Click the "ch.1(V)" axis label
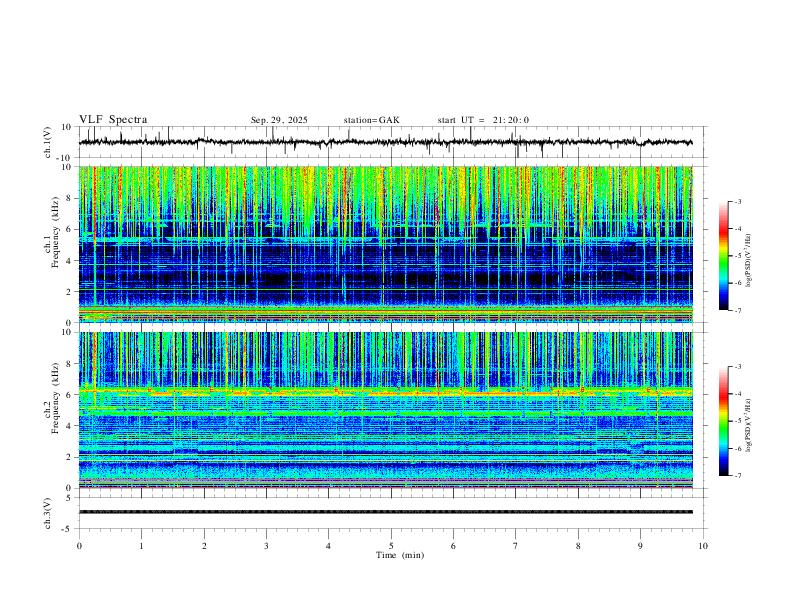Image resolution: width=792 pixels, height=612 pixels. click(48, 142)
